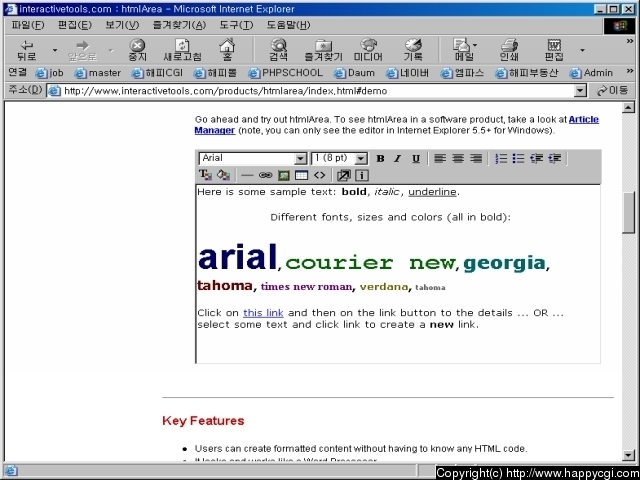Click scrollbar down arrow

point(628,455)
